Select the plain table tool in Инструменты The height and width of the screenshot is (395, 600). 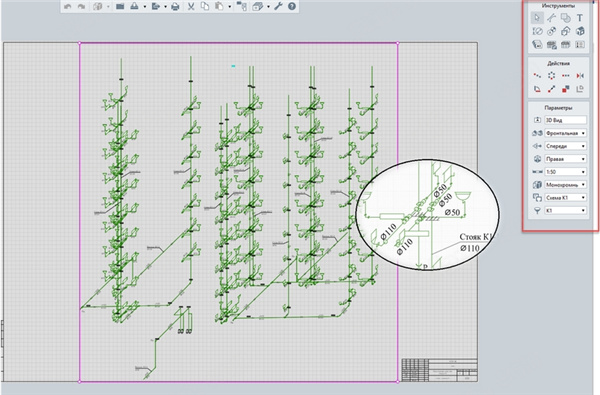click(566, 45)
